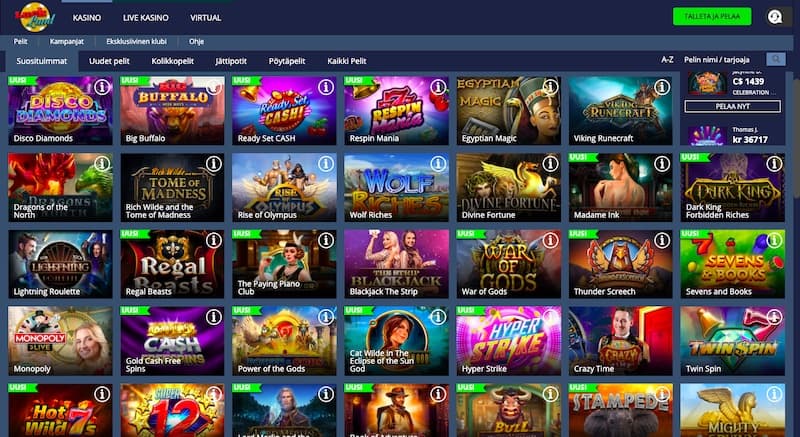Open the Hyper Strike game thumbnail
This screenshot has width=800, height=437.
point(509,341)
